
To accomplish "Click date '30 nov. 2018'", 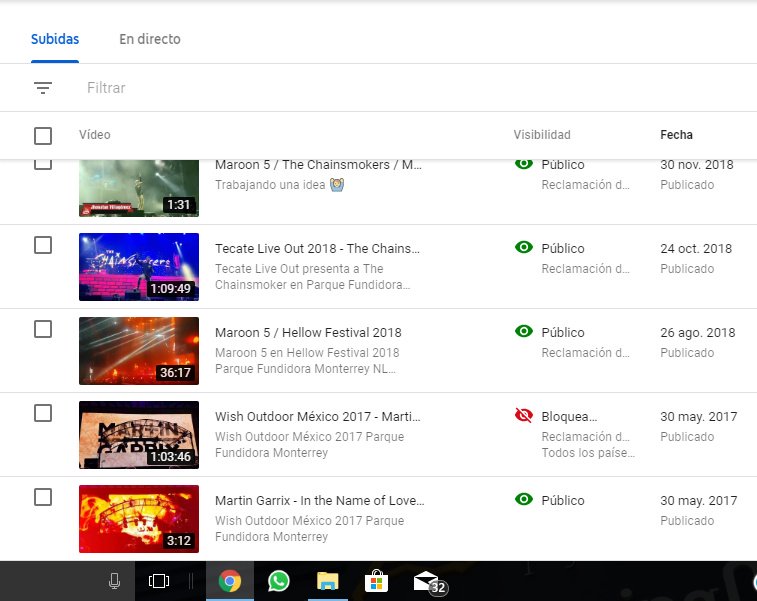I will tap(697, 165).
